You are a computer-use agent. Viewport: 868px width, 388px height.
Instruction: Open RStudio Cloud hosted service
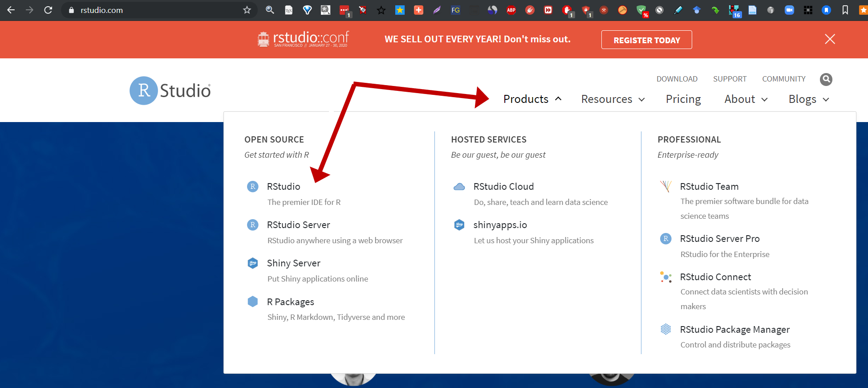[503, 187]
